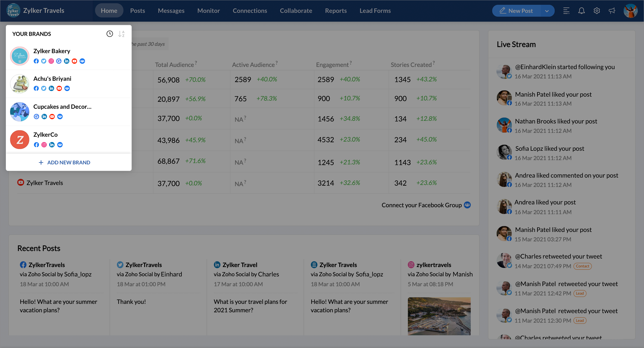This screenshot has width=644, height=348.
Task: Switch to the Monitor tab
Action: pyautogui.click(x=208, y=11)
